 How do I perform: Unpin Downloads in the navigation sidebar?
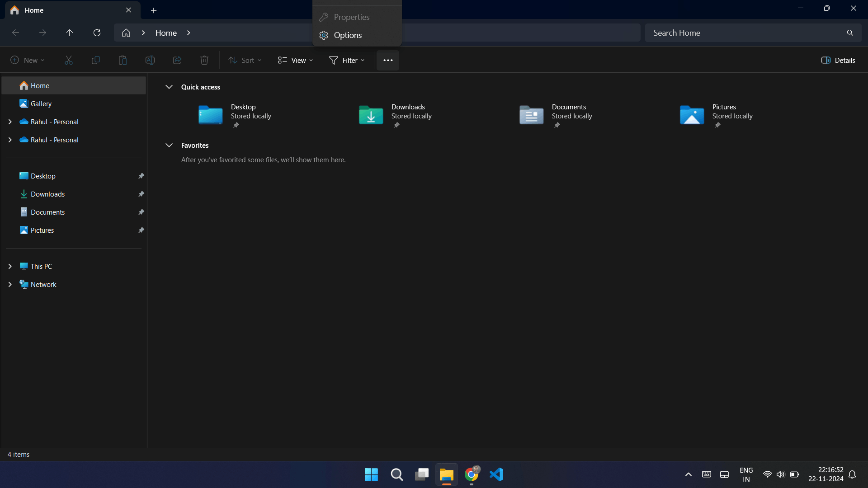[x=141, y=194]
